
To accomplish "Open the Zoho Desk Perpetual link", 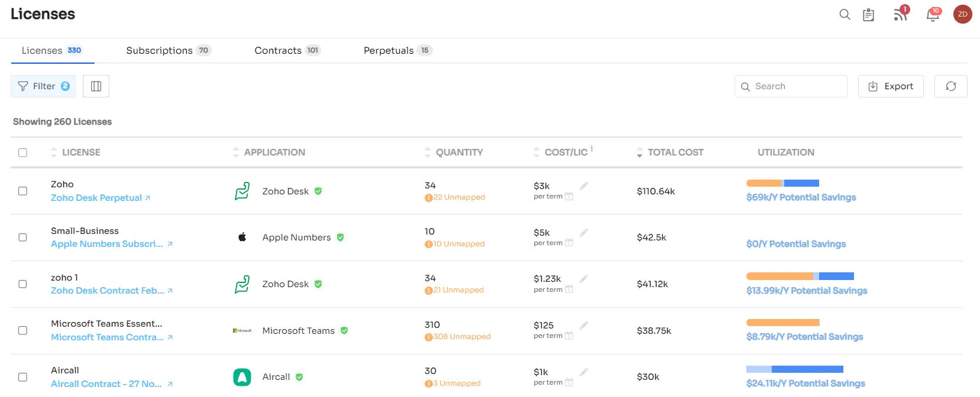I will [x=100, y=198].
